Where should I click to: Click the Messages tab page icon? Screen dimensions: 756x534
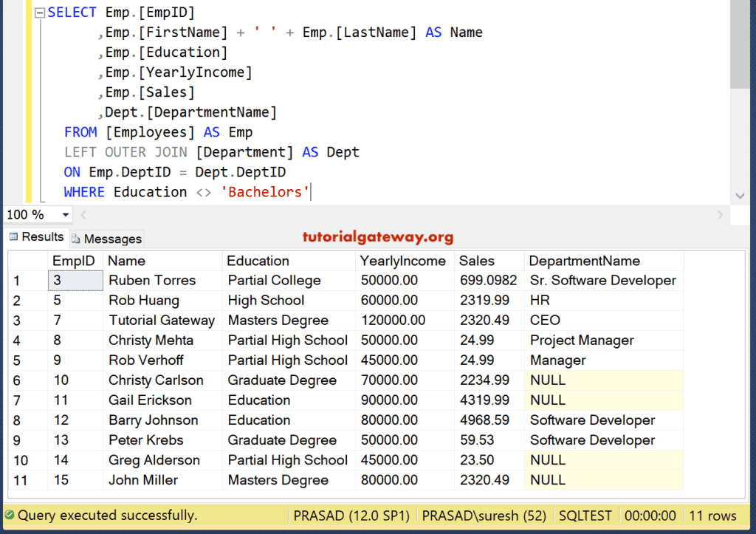tap(76, 239)
